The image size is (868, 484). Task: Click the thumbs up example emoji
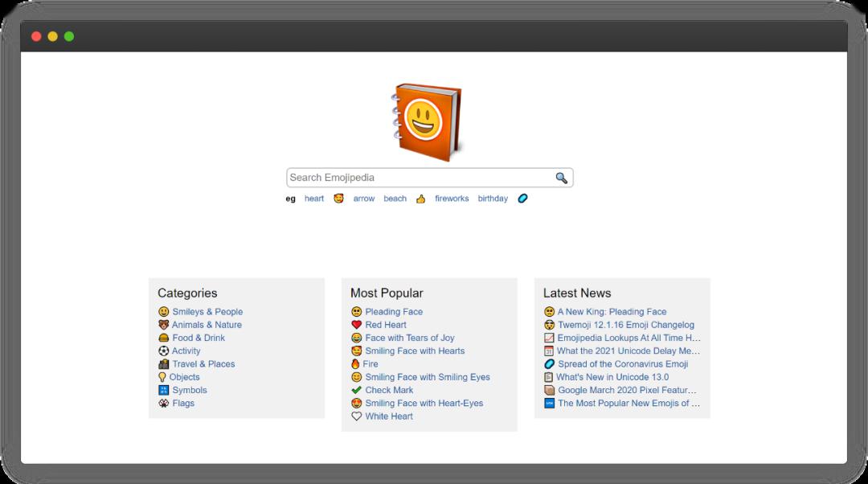(x=420, y=199)
